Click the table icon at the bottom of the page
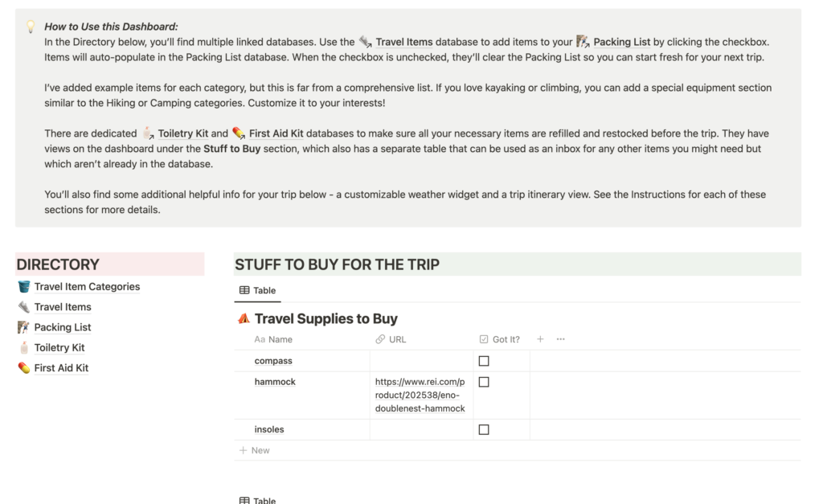Screen dimensions: 823x504 (244, 500)
